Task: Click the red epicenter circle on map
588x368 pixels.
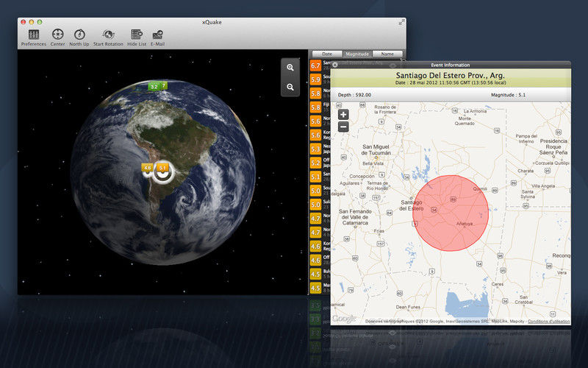Action: tap(451, 213)
